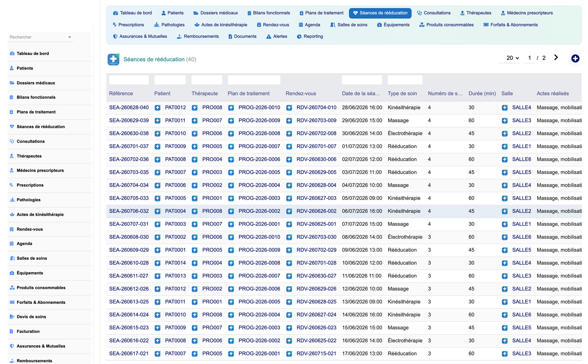Screen dimensions: 588x364
Task: Click the blue add-record plus icon
Action: (x=575, y=59)
